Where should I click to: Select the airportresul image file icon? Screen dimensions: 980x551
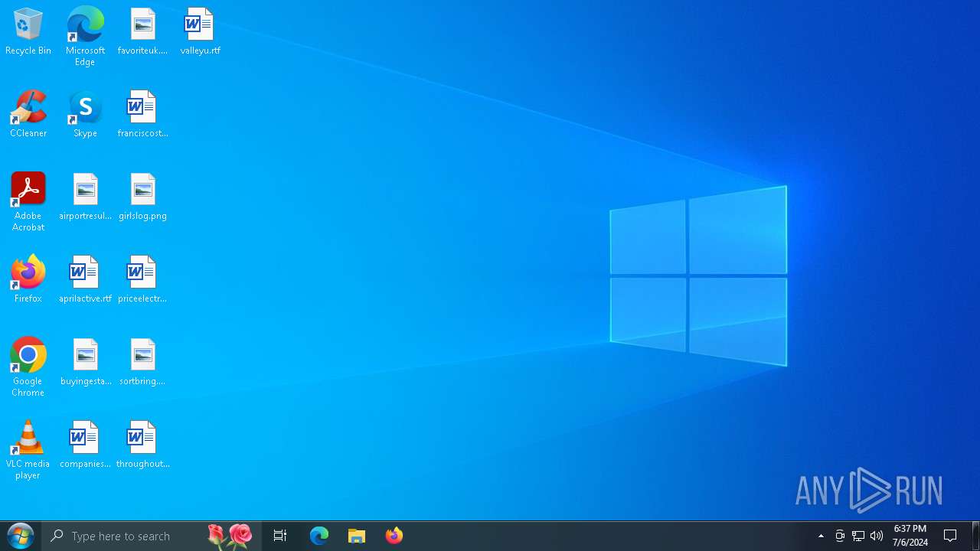coord(85,197)
